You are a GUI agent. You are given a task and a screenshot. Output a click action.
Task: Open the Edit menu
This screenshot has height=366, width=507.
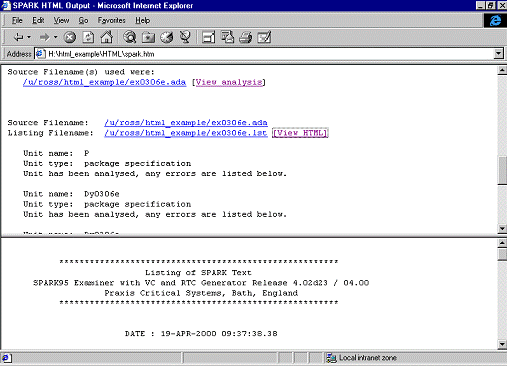pyautogui.click(x=38, y=20)
